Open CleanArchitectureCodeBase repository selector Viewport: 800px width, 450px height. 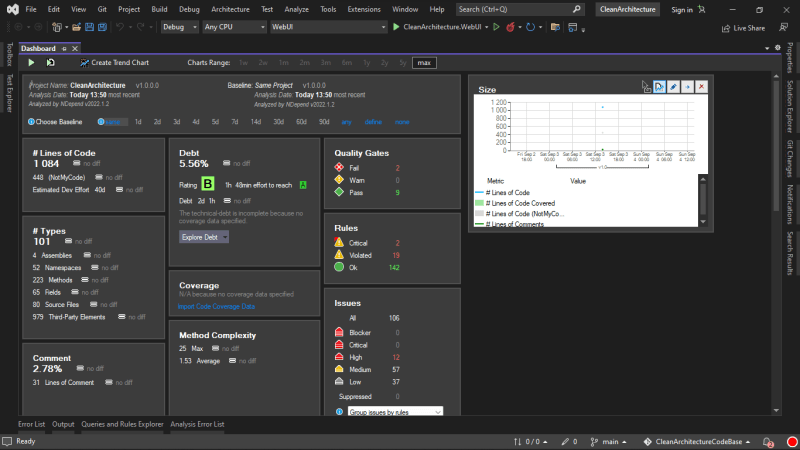pyautogui.click(x=697, y=442)
